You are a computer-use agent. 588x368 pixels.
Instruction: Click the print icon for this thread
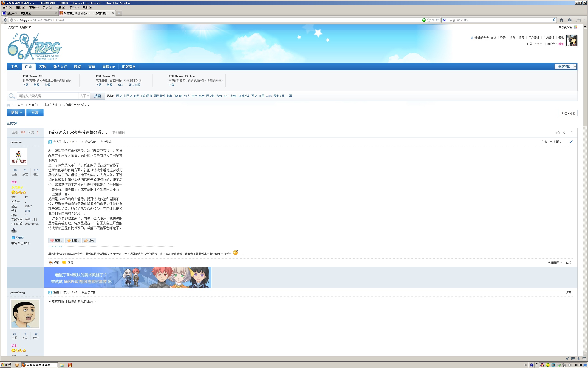click(x=558, y=132)
